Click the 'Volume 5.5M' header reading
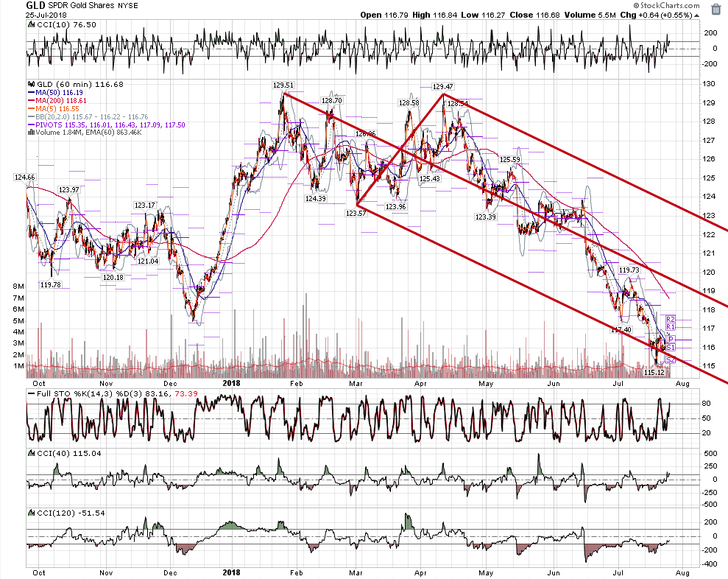 pos(590,15)
